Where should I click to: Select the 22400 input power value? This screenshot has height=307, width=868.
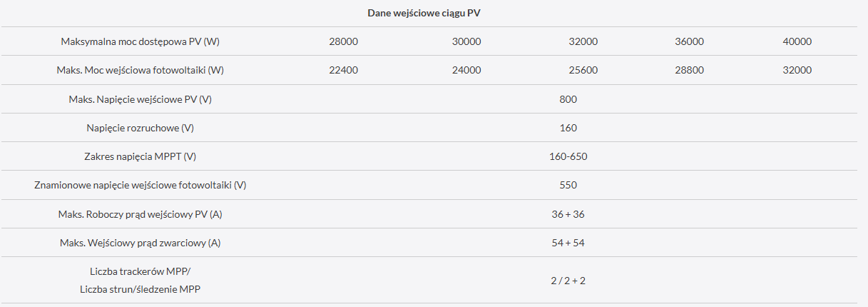click(343, 70)
